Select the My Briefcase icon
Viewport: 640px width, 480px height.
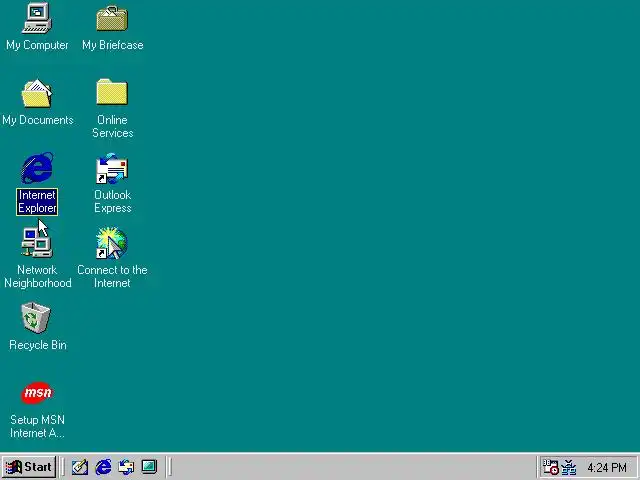(112, 18)
